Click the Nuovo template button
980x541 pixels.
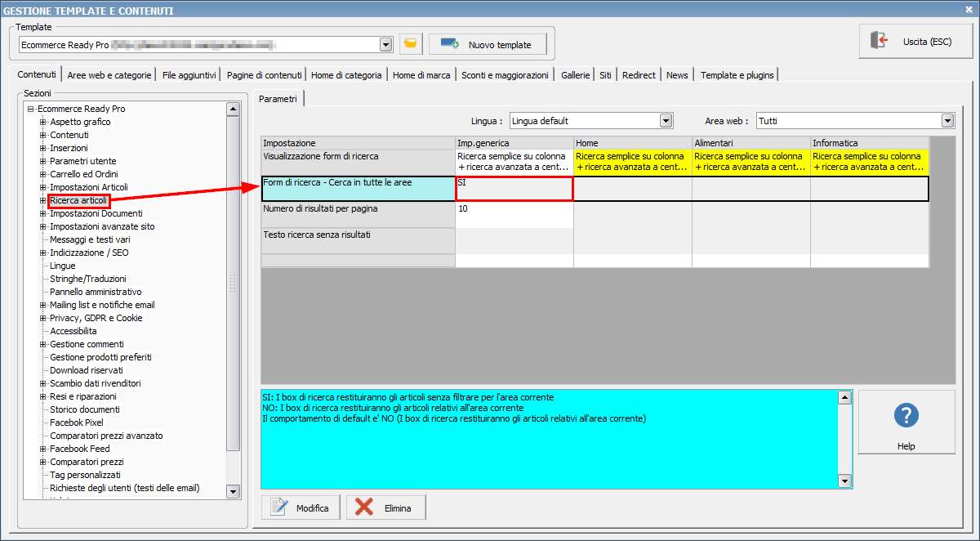[488, 44]
